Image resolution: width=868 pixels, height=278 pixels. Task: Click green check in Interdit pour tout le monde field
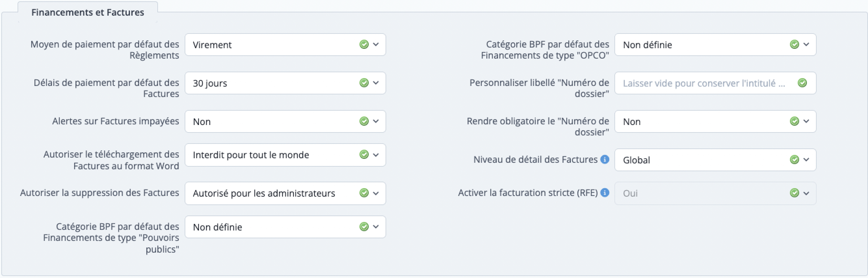click(364, 155)
